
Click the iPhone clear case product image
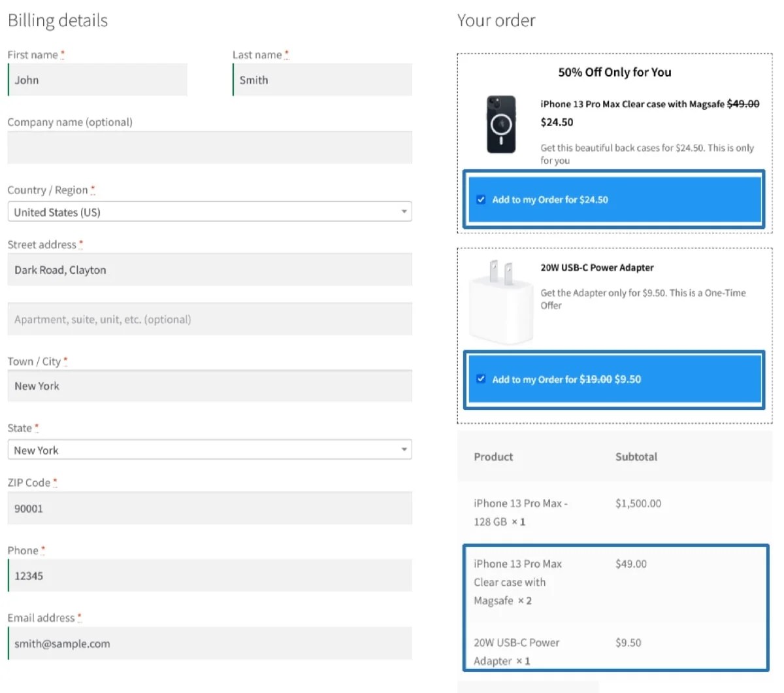coord(501,124)
